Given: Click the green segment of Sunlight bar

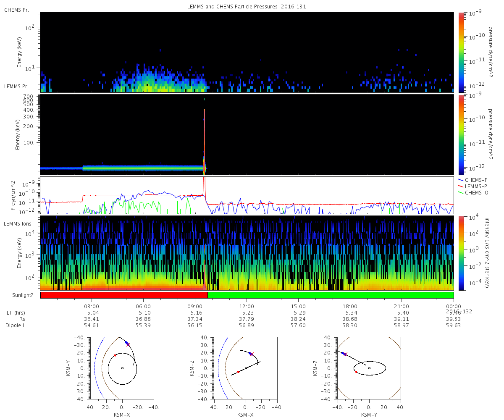Looking at the screenshot, I should [x=330, y=295].
